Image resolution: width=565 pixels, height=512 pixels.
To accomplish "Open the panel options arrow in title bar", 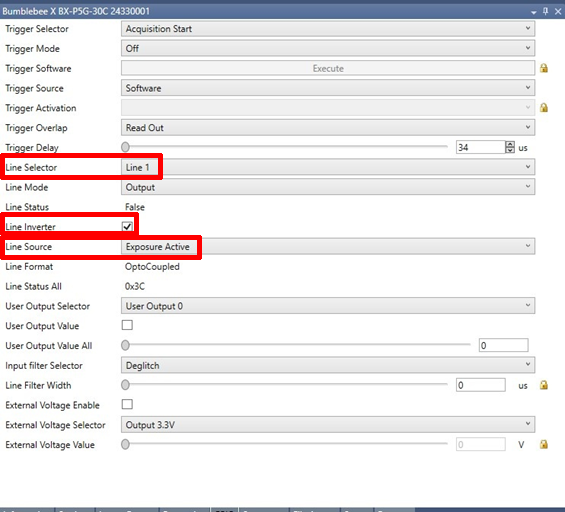I will point(534,12).
